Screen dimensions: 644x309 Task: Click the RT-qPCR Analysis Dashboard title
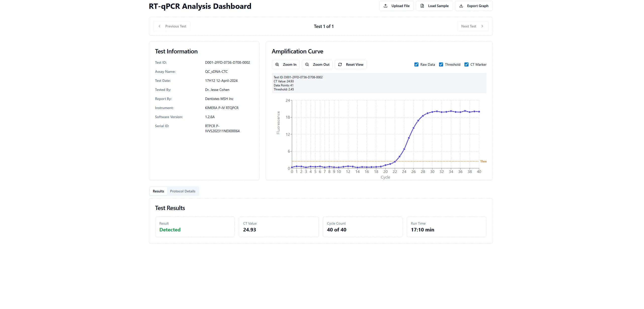[200, 6]
